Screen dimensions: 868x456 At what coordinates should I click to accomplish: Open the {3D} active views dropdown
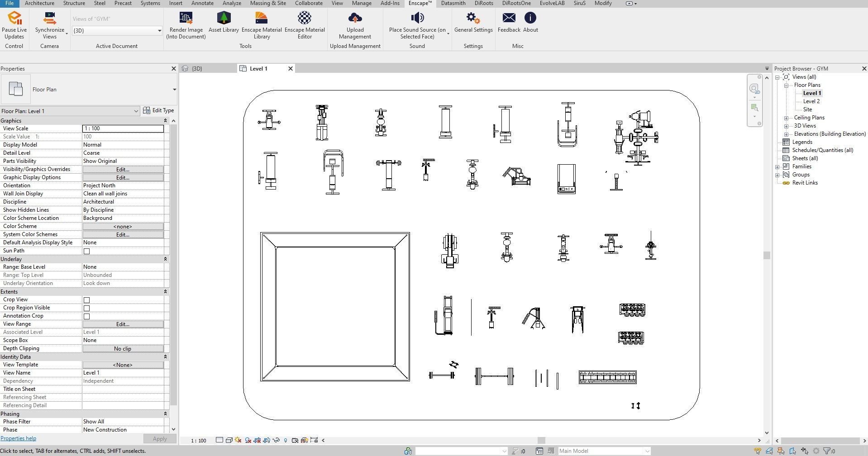[159, 31]
